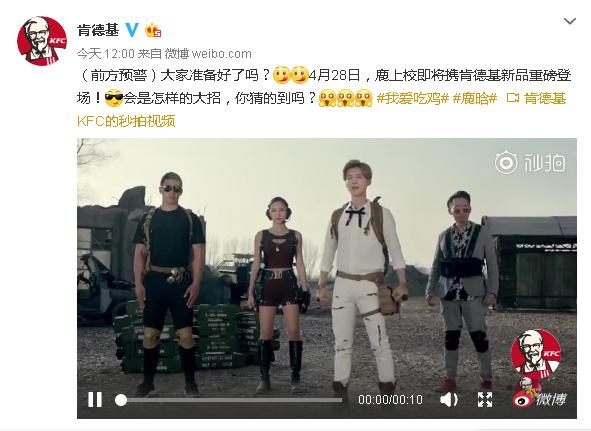Click the sunglasses emoji in post text
This screenshot has height=431, width=591.
pyautogui.click(x=114, y=99)
